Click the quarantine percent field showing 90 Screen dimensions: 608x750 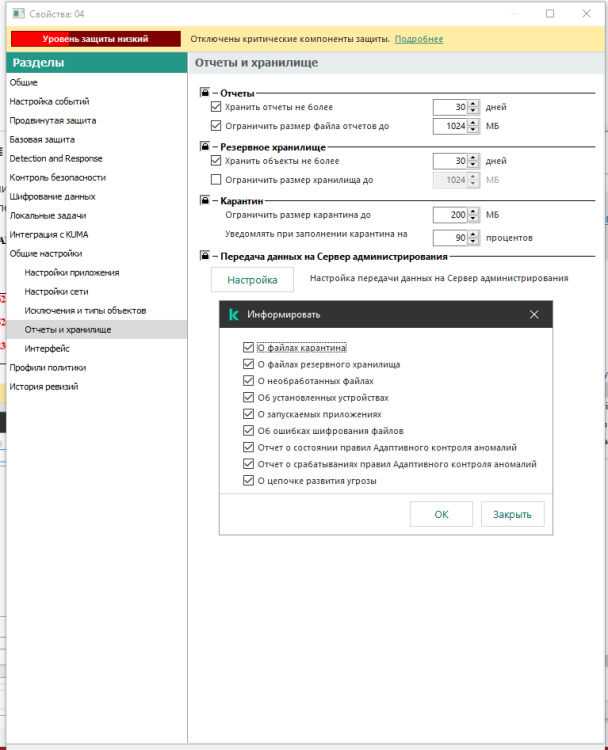[x=450, y=238]
